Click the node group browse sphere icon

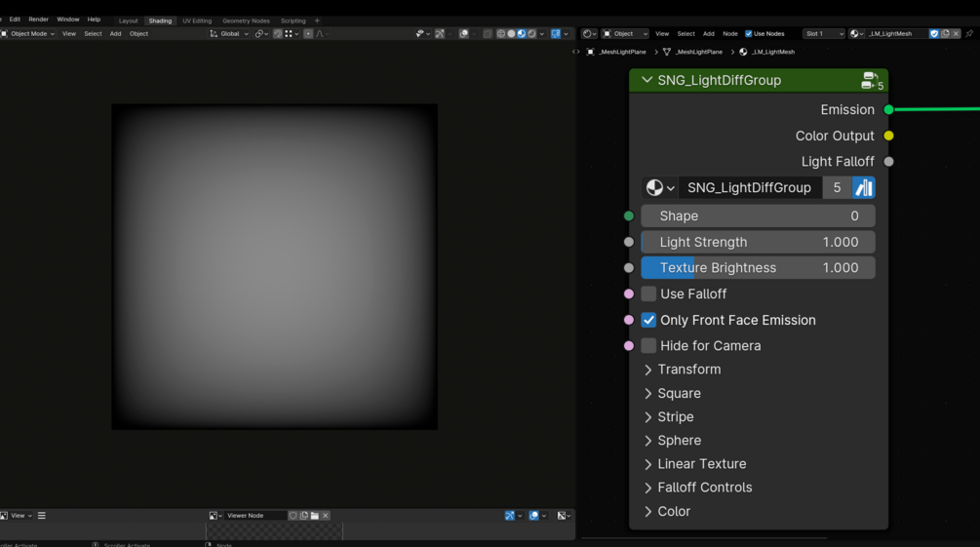pyautogui.click(x=660, y=187)
